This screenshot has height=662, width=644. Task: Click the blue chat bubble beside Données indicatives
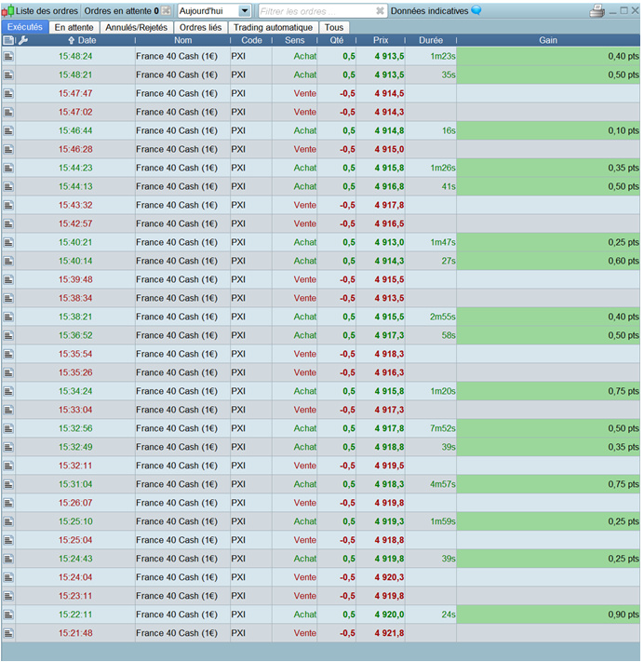[476, 10]
